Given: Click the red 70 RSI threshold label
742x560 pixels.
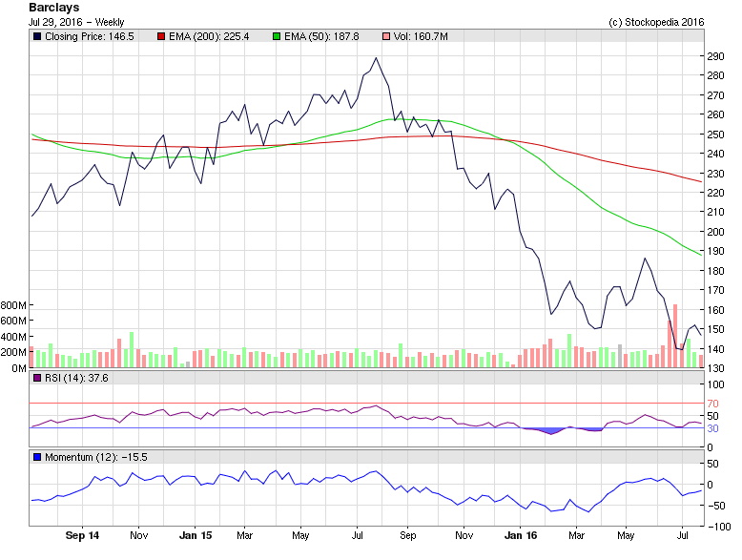Looking at the screenshot, I should pyautogui.click(x=712, y=404).
